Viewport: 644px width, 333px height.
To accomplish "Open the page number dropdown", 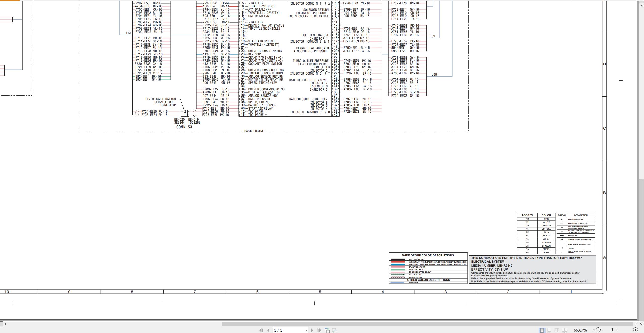I will point(306,330).
